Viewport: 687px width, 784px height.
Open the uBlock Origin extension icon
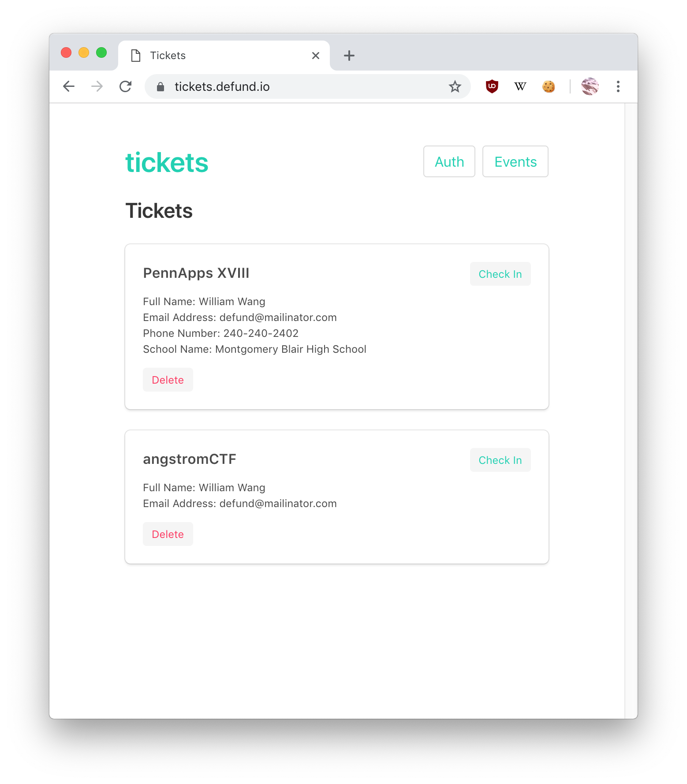click(x=492, y=86)
